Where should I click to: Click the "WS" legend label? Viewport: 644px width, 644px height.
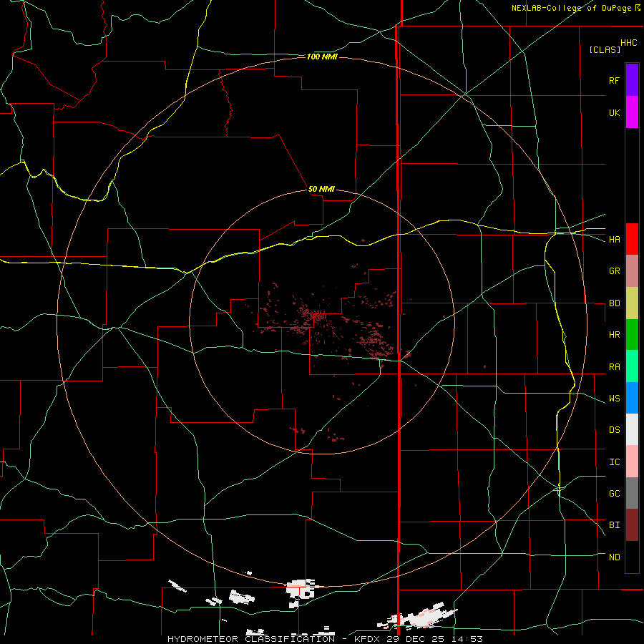coord(614,399)
